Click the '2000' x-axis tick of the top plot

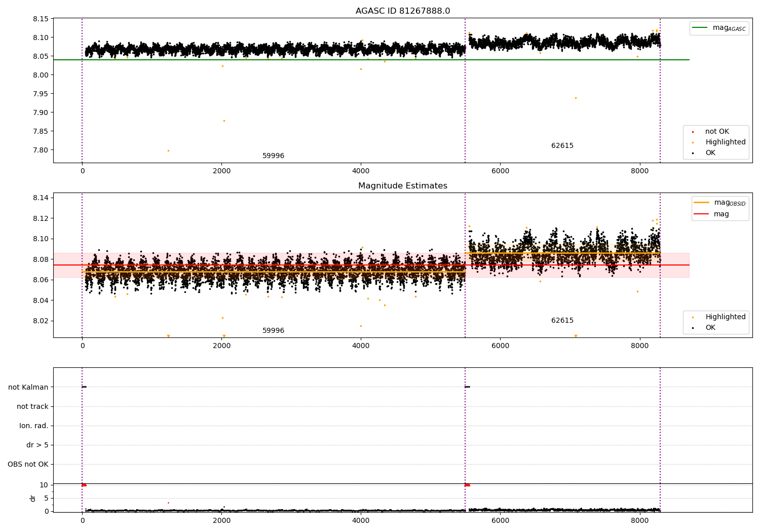pos(221,171)
